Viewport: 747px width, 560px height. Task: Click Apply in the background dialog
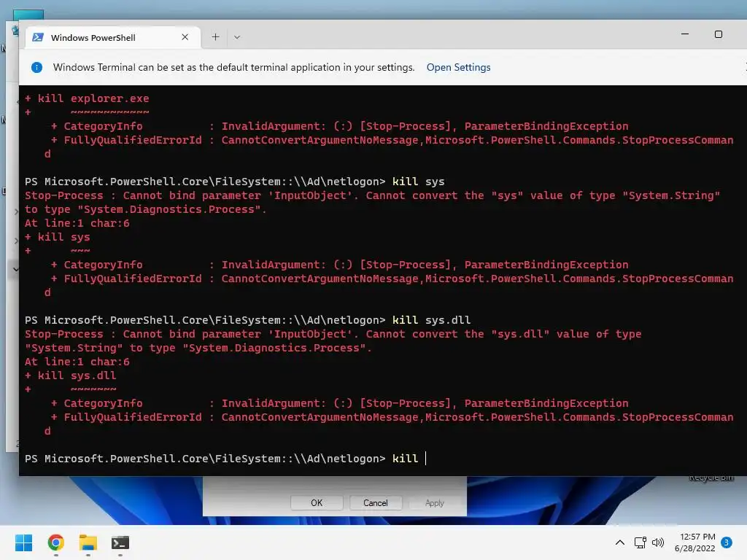[435, 503]
